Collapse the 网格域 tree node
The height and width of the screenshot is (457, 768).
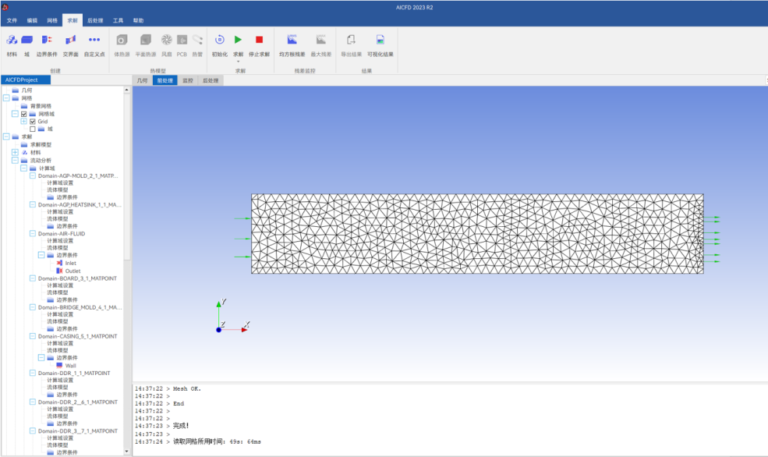tap(15, 114)
